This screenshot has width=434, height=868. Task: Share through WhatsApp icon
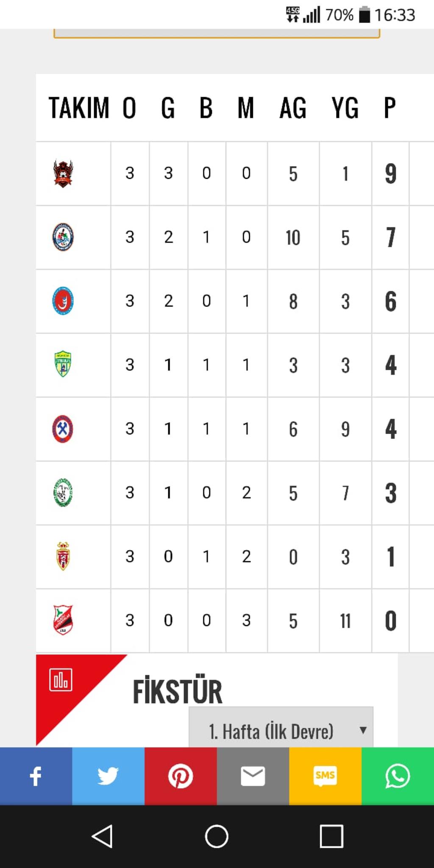(398, 776)
